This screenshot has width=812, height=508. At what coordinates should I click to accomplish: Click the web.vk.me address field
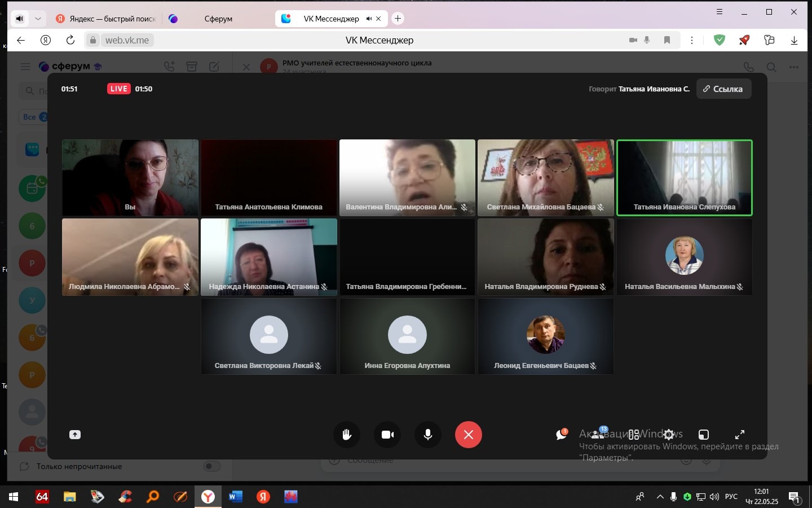click(127, 40)
